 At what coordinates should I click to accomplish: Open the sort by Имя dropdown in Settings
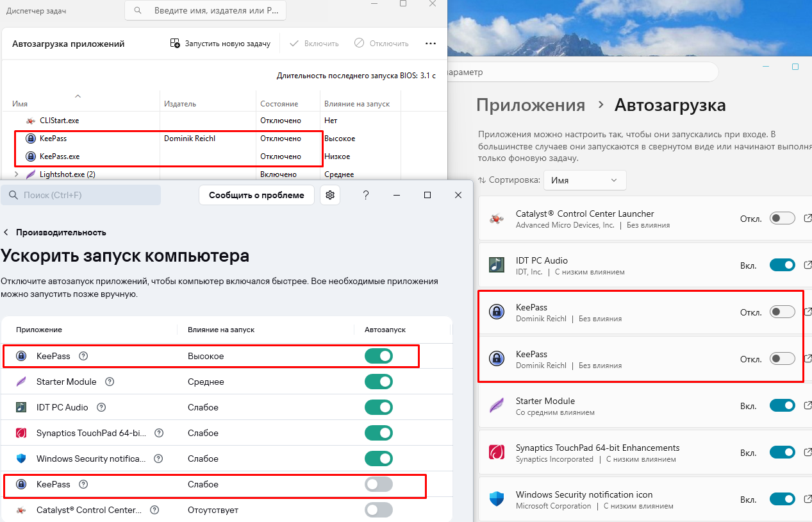(585, 180)
